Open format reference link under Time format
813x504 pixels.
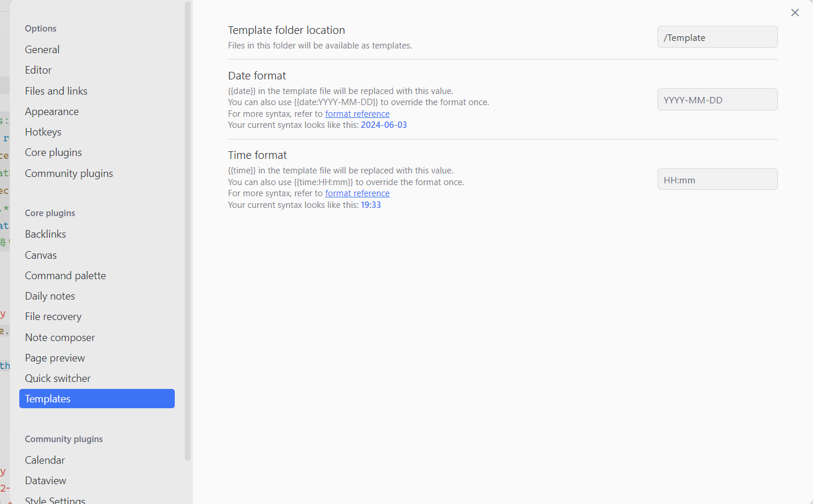click(357, 193)
